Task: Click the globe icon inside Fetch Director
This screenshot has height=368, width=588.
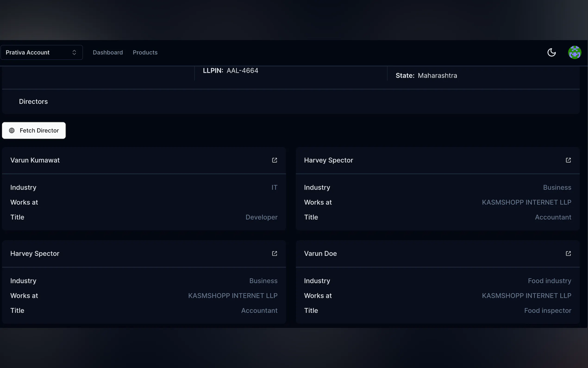Action: [x=12, y=130]
